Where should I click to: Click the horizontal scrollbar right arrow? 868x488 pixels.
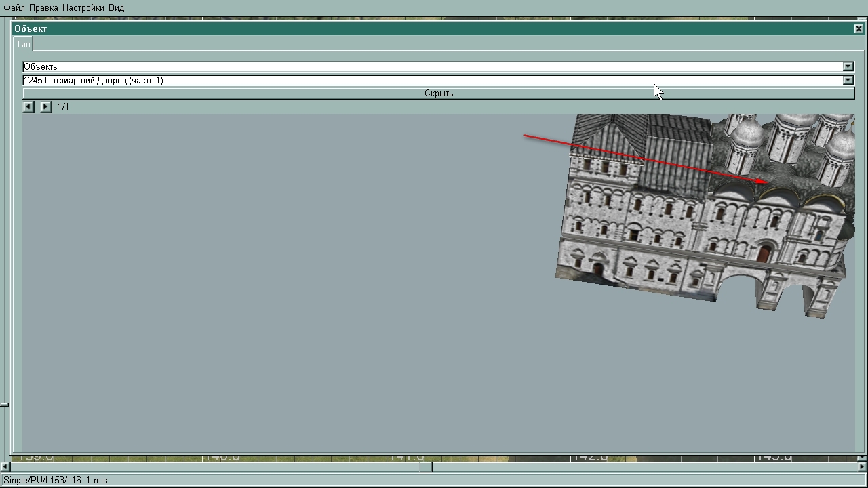[x=863, y=466]
